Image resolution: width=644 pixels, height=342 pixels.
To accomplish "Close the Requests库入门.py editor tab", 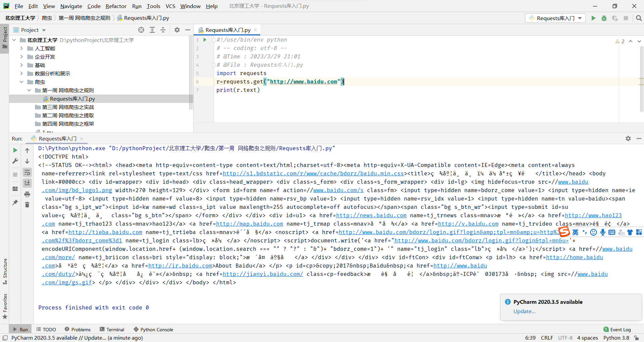I will click(x=255, y=30).
